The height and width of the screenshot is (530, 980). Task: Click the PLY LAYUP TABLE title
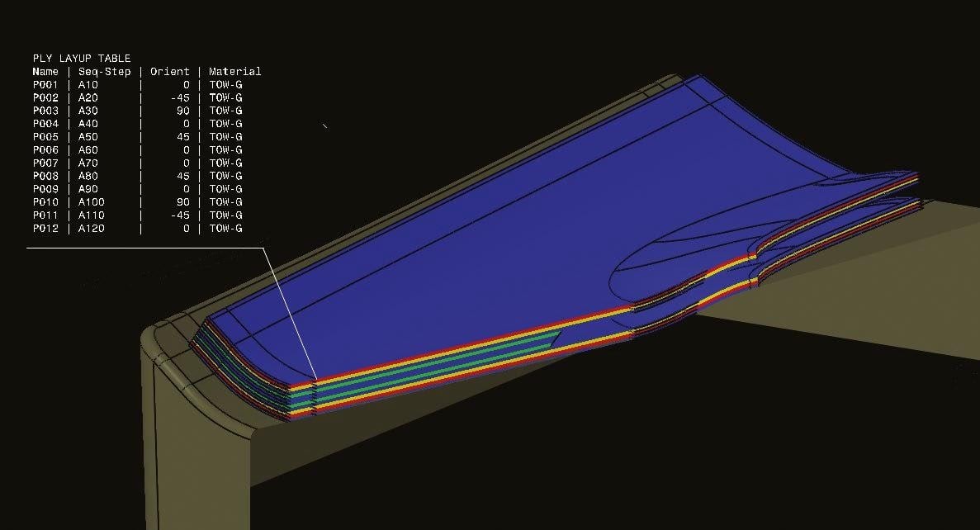point(82,59)
